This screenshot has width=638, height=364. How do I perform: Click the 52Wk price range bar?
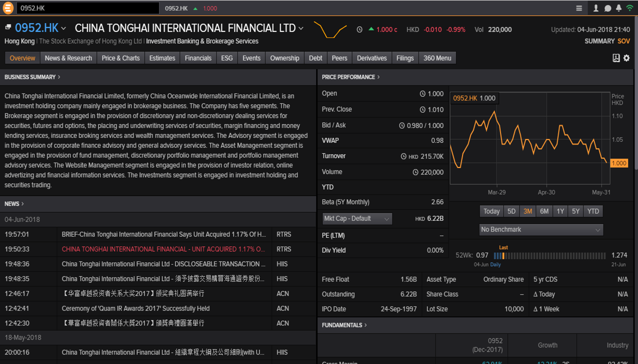click(549, 255)
